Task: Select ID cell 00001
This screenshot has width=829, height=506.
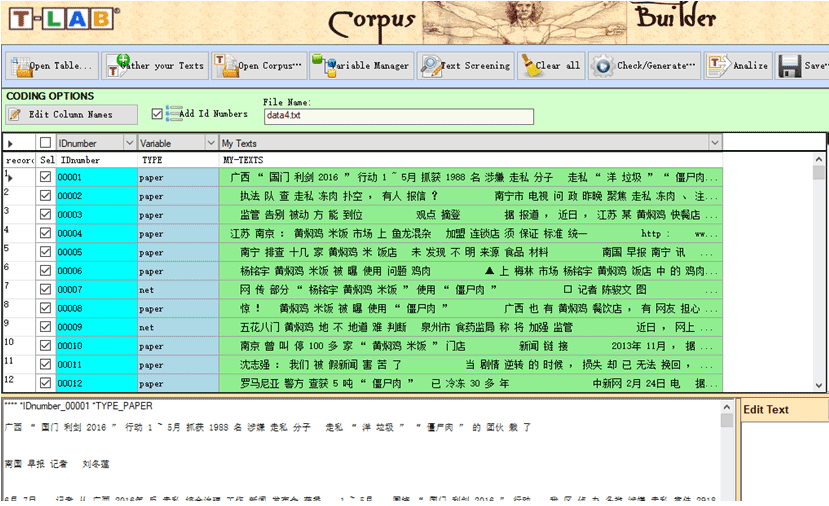Action: click(97, 177)
